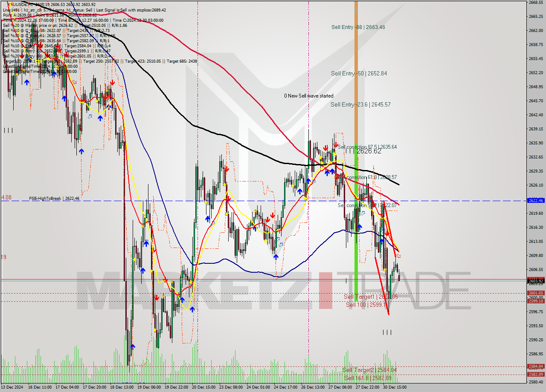The width and height of the screenshot is (546, 392).
Task: Click the 'FSB-HighToBreak | 2622.46' label
Action: click(54, 199)
